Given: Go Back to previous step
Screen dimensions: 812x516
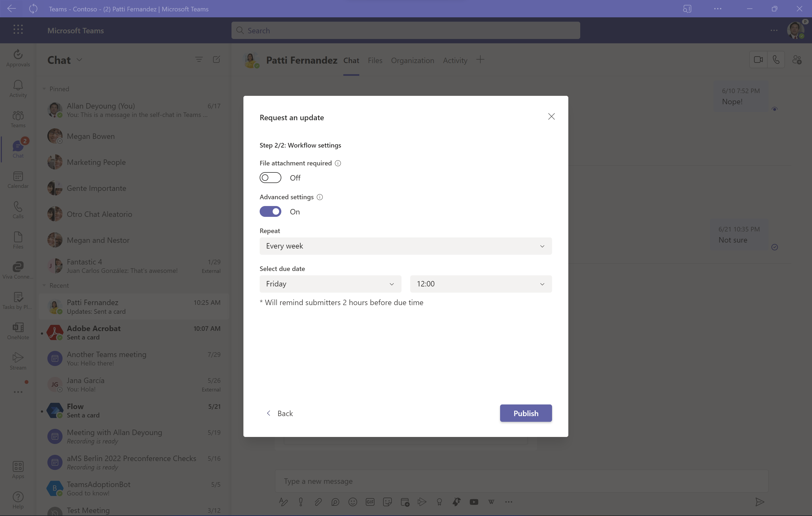Looking at the screenshot, I should tap(280, 413).
